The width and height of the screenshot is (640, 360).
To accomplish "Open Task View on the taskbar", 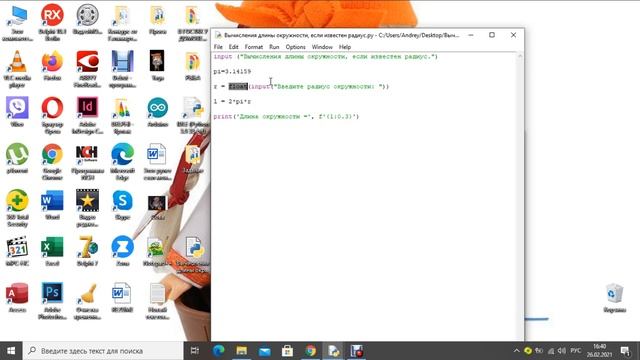I will [195, 351].
